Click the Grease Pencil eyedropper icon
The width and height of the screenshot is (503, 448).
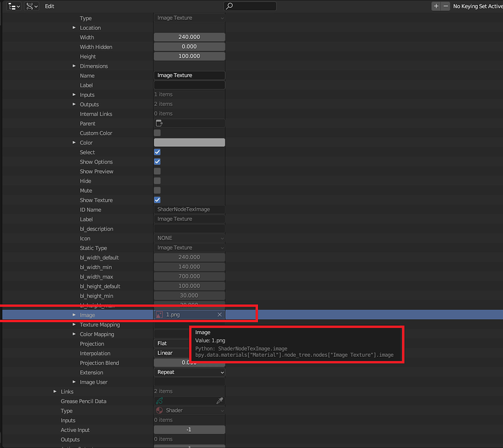[220, 401]
